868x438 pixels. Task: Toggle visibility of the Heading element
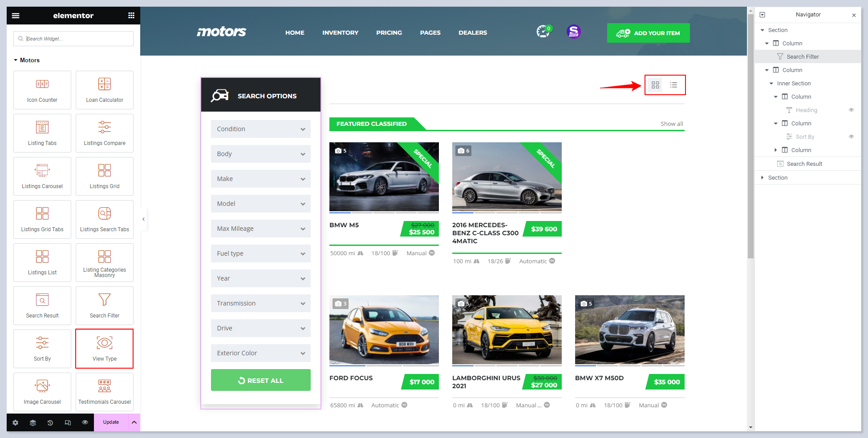coord(851,110)
